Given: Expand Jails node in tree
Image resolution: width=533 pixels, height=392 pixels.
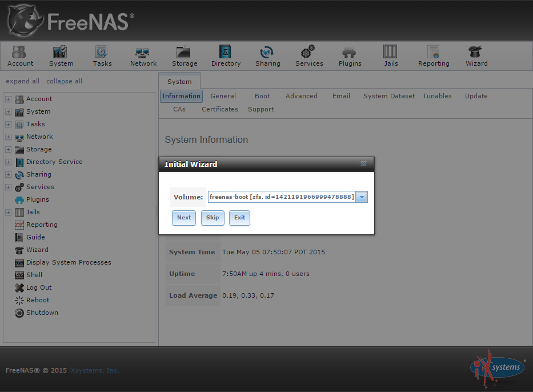Looking at the screenshot, I should pos(8,213).
